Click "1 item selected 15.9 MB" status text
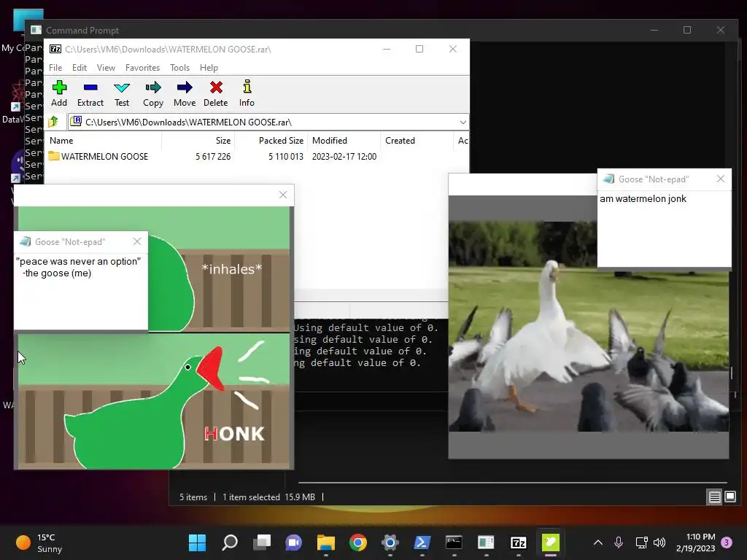 click(268, 497)
